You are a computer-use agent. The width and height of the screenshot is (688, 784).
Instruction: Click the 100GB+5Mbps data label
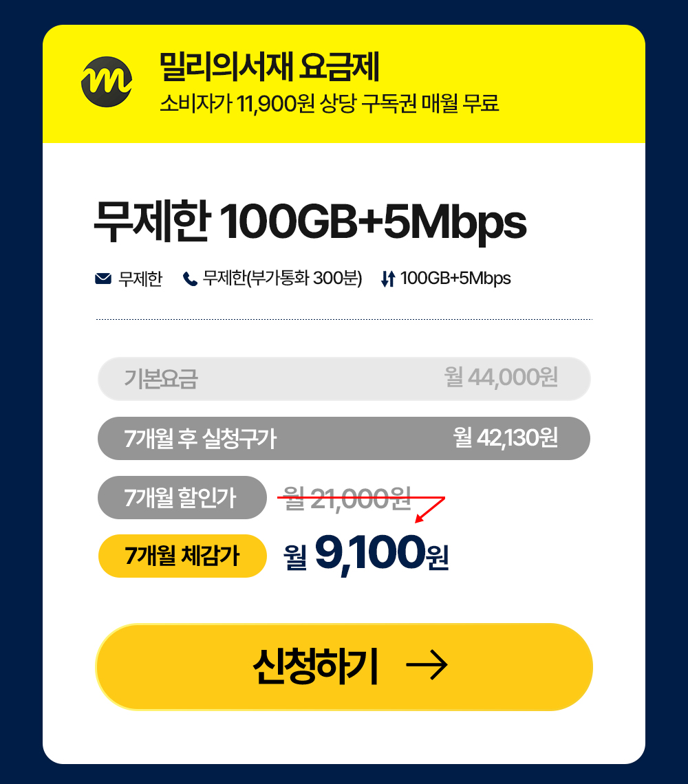455,279
